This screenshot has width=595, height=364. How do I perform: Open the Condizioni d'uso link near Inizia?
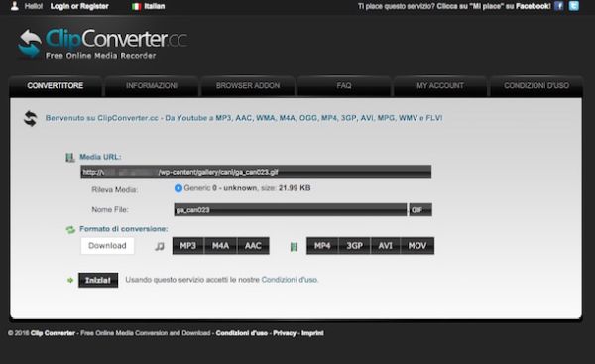(290, 280)
